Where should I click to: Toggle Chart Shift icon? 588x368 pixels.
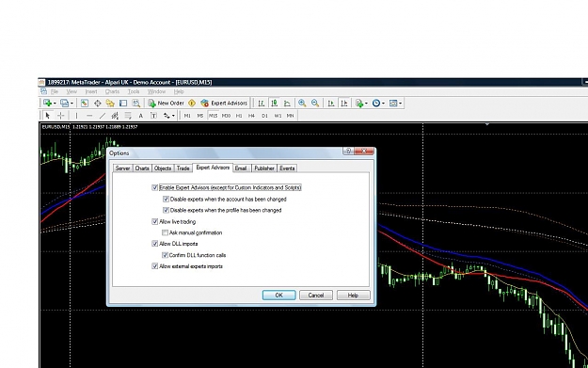344,103
